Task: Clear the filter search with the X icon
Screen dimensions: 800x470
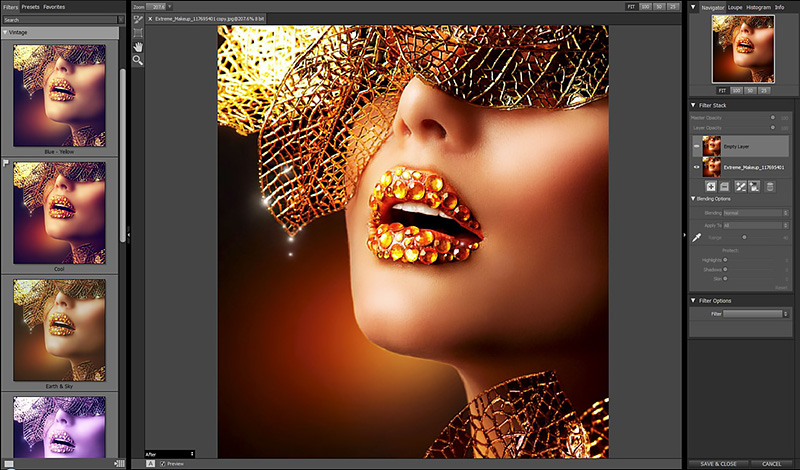Action: tap(121, 20)
